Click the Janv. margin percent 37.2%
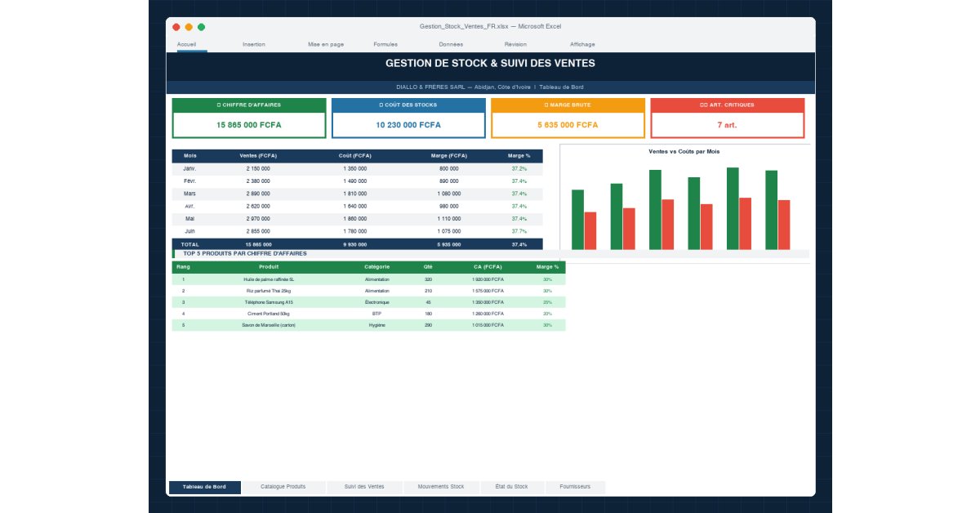Screen dimensions: 980x513 click(519, 168)
